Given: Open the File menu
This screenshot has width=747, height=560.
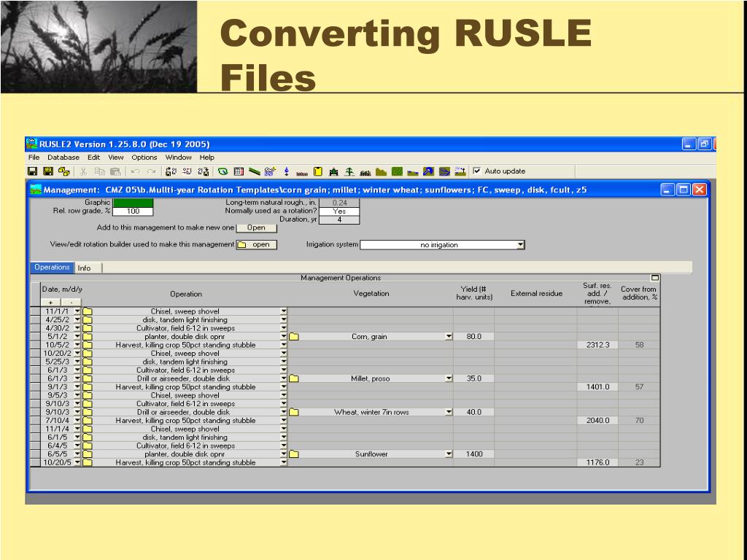Looking at the screenshot, I should tap(34, 157).
